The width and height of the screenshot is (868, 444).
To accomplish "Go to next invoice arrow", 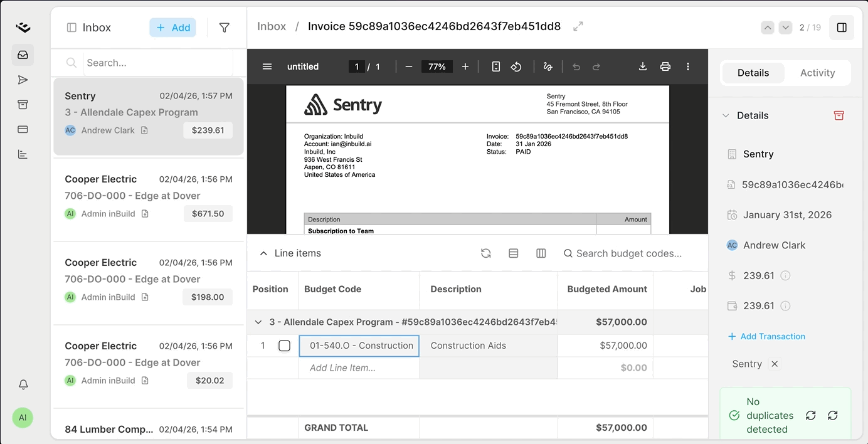I will click(785, 28).
